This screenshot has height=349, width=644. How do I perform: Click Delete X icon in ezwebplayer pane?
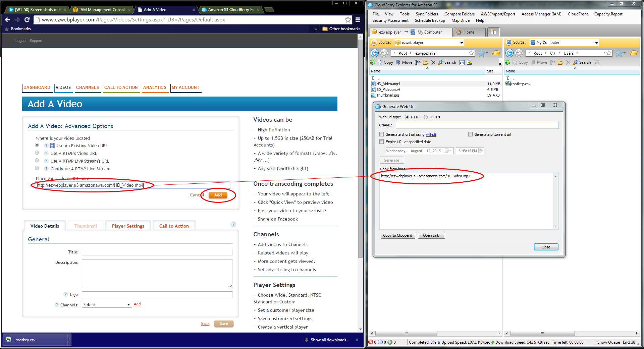tap(433, 62)
